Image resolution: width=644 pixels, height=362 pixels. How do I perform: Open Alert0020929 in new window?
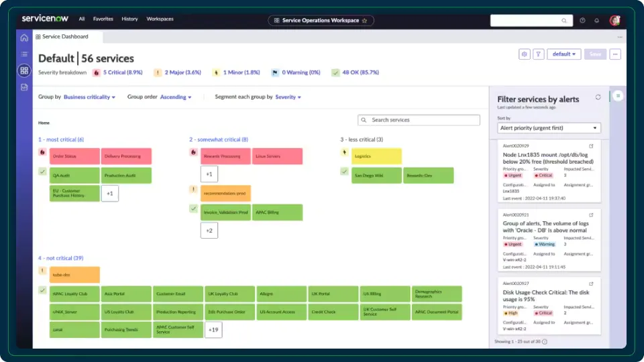click(x=591, y=145)
